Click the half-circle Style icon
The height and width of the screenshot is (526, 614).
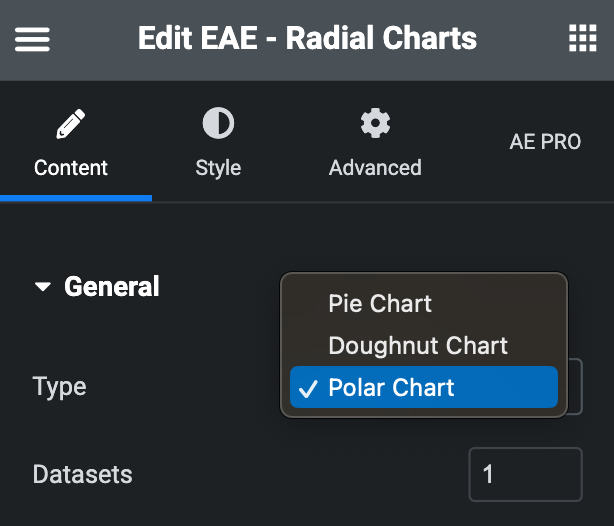218,123
